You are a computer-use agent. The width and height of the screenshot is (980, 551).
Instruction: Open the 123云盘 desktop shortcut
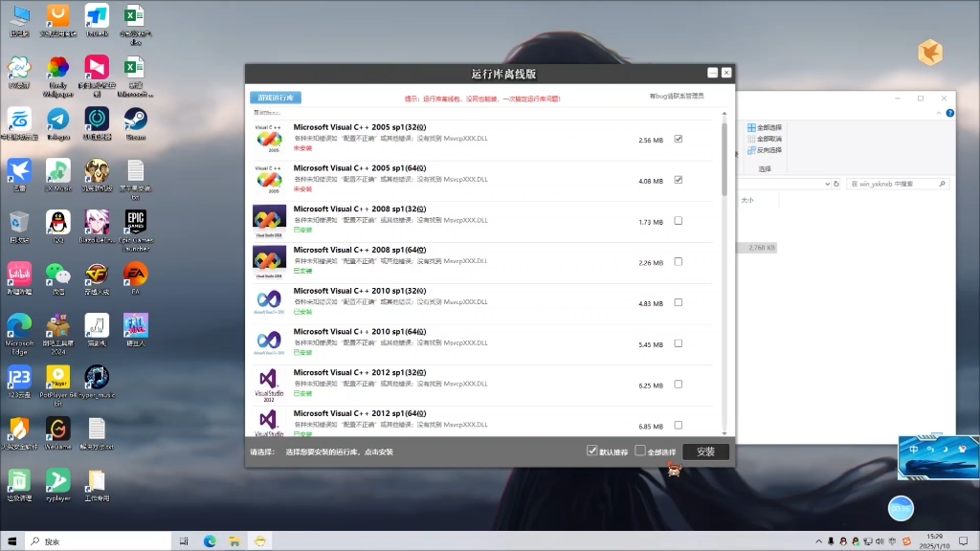click(19, 382)
